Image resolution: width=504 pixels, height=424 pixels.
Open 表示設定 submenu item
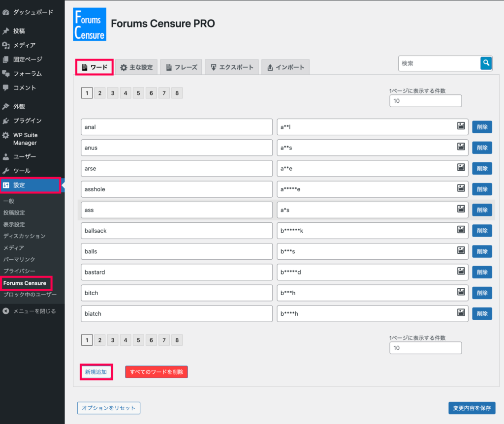click(14, 224)
